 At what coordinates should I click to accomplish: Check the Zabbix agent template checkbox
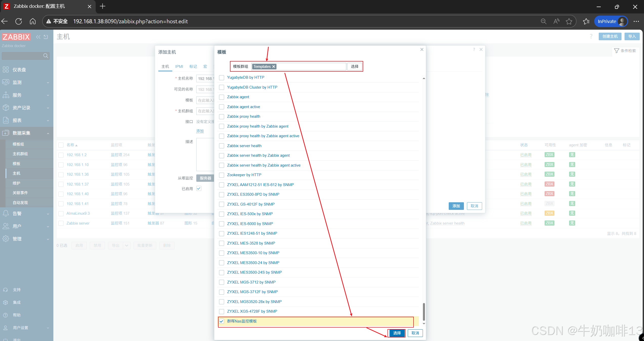pyautogui.click(x=222, y=97)
